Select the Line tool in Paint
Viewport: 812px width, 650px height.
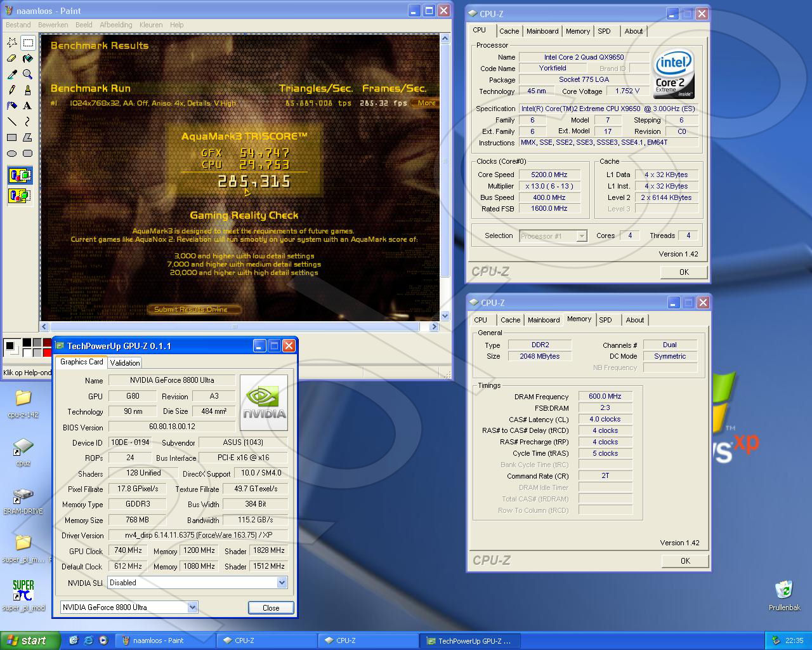[12, 121]
